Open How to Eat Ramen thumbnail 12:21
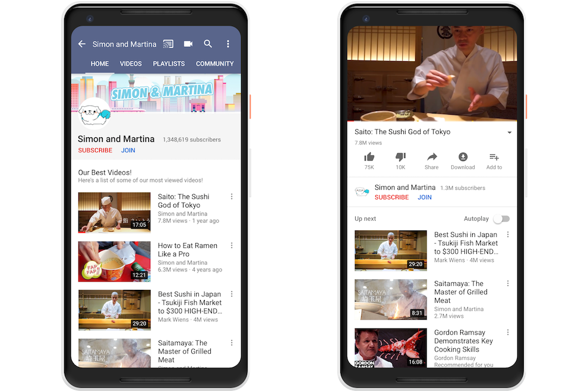The width and height of the screenshot is (588, 392). point(115,261)
